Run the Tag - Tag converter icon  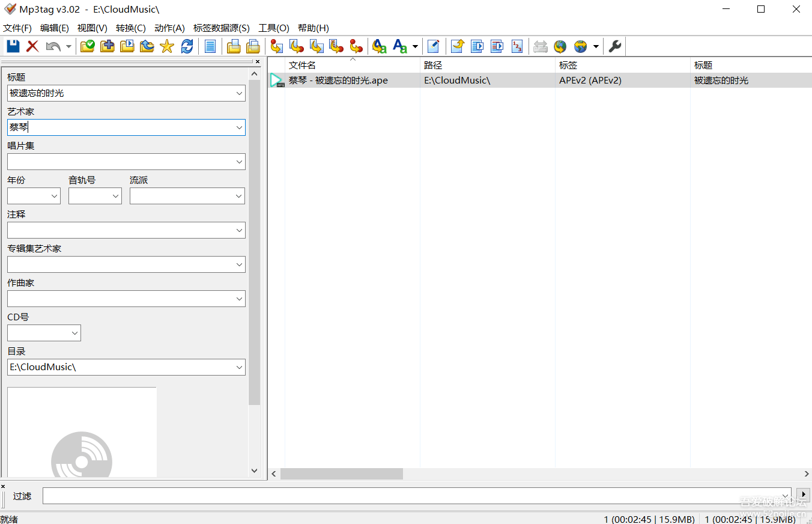click(x=356, y=46)
